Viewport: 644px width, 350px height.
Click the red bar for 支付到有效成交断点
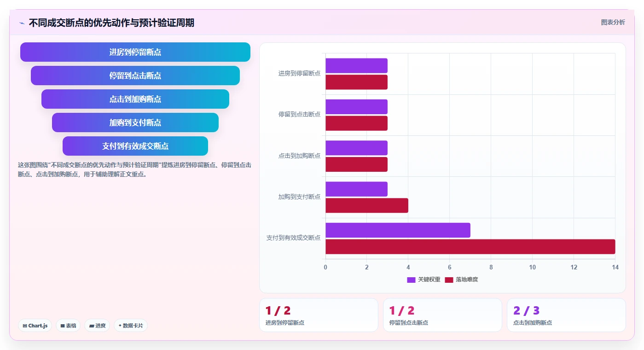pyautogui.click(x=470, y=246)
